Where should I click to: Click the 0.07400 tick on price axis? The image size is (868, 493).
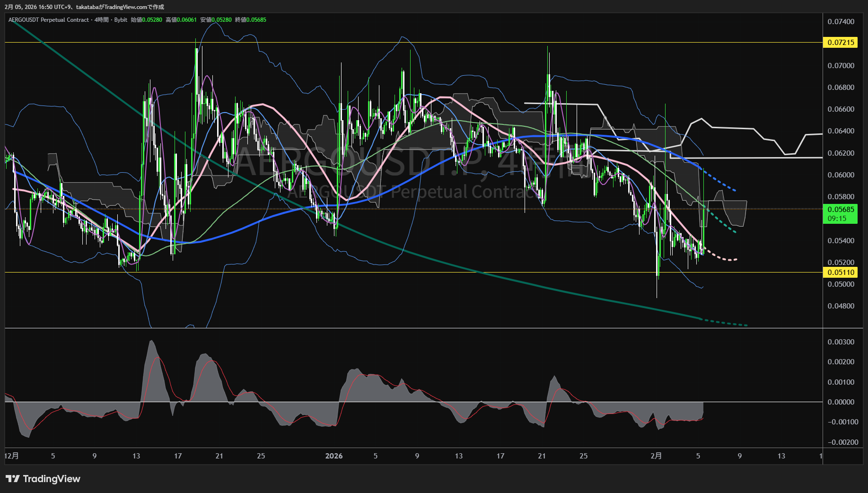pos(841,22)
